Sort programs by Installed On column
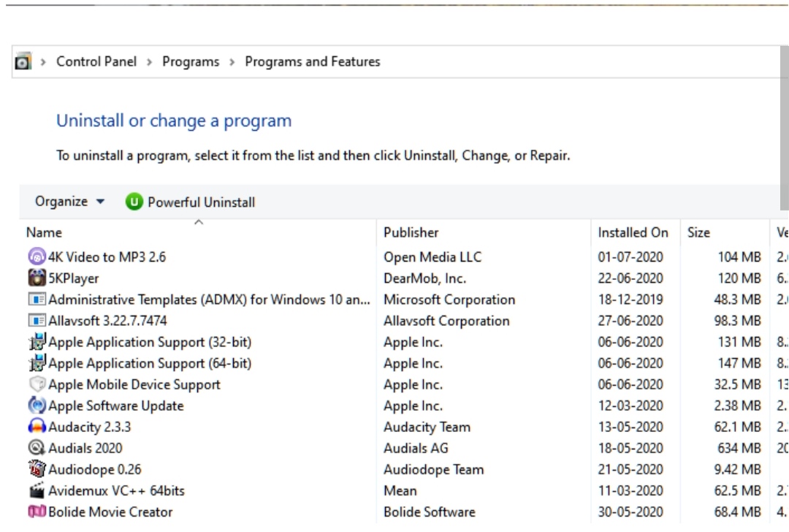Image resolution: width=789 pixels, height=532 pixels. 633,232
